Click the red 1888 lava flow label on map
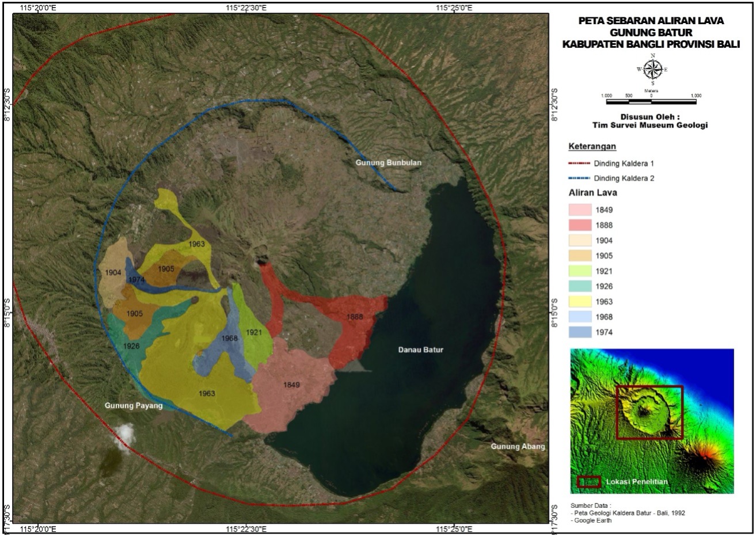The height and width of the screenshot is (536, 756). (x=355, y=317)
